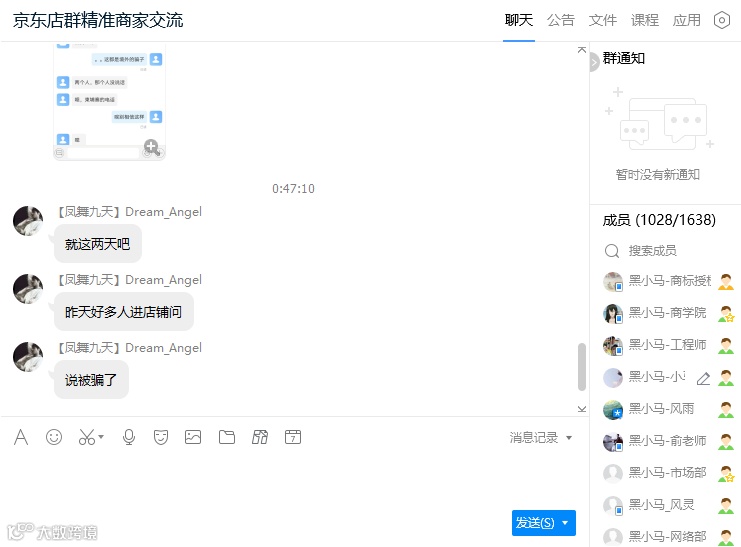Image resolution: width=741 pixels, height=547 pixels.
Task: Click role icon beside 黑小马-商标授权
Action: (x=726, y=282)
